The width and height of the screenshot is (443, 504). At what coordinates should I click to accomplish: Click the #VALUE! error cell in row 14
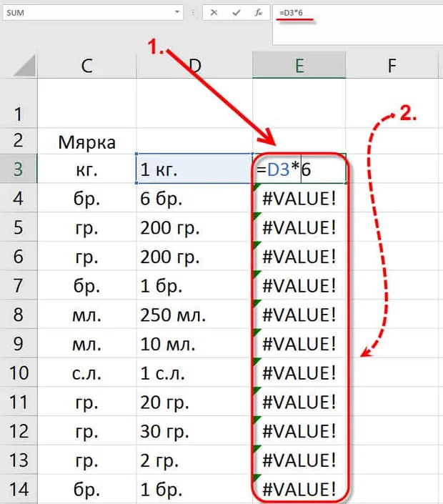299,489
